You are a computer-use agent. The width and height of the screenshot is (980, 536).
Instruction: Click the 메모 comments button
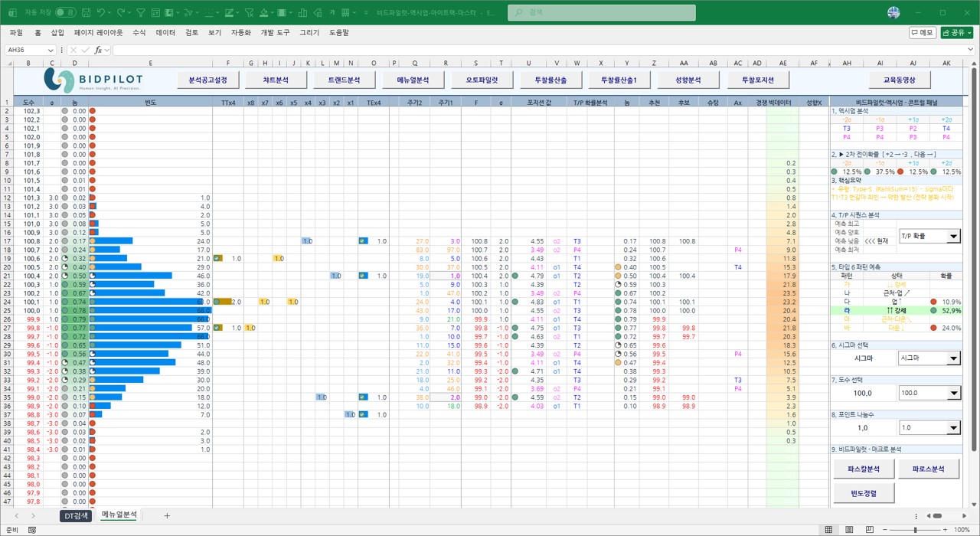tap(923, 32)
